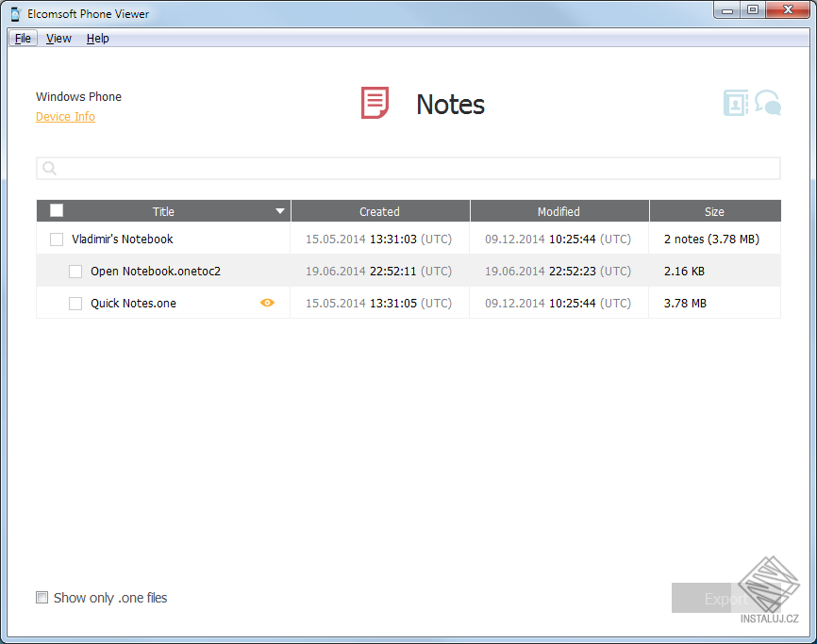
Task: Open the File menu
Action: (23, 38)
